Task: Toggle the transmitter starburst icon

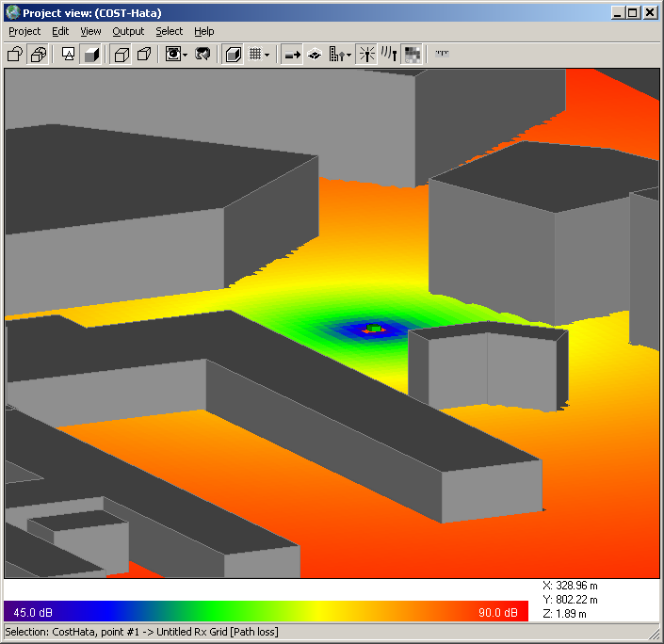Action: pos(366,55)
